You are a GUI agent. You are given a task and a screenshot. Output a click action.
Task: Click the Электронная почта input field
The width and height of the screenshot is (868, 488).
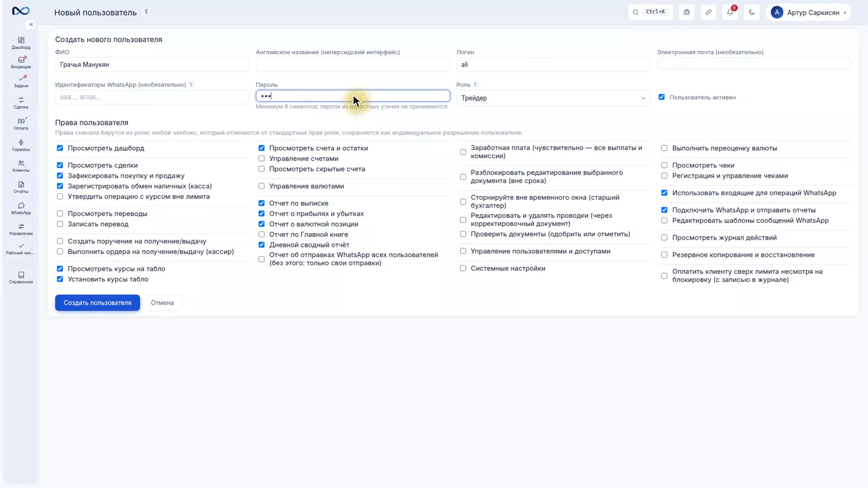click(754, 64)
